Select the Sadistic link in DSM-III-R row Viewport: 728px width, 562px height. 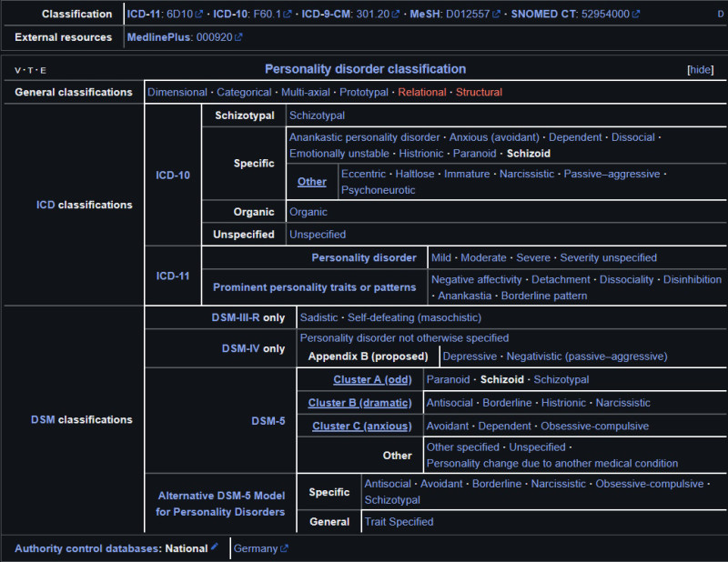click(x=320, y=317)
